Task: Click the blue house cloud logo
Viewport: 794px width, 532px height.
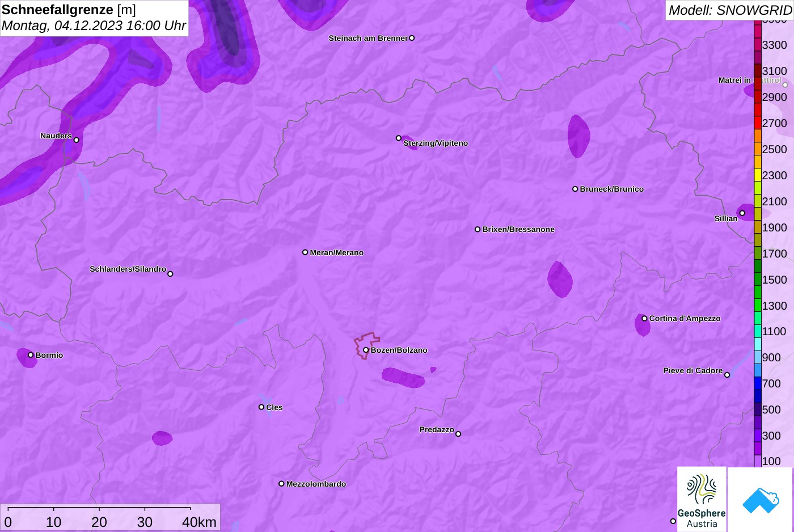Action: pyautogui.click(x=760, y=500)
